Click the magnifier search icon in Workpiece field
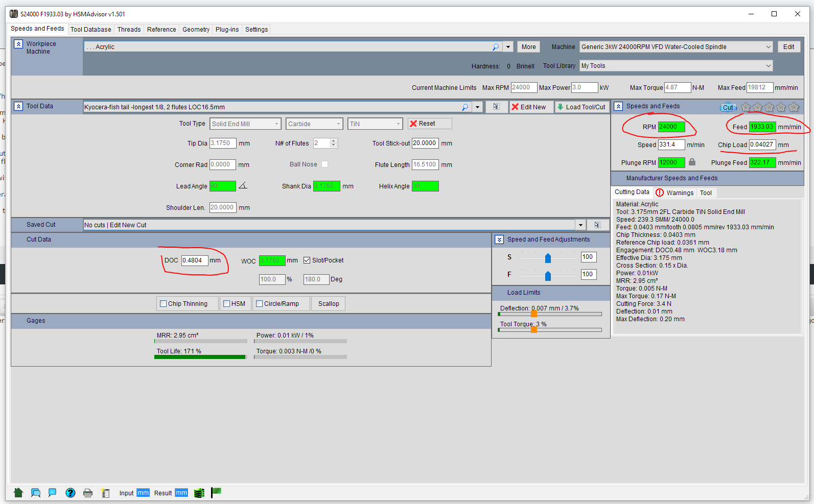Image resolution: width=814 pixels, height=504 pixels. click(x=495, y=47)
